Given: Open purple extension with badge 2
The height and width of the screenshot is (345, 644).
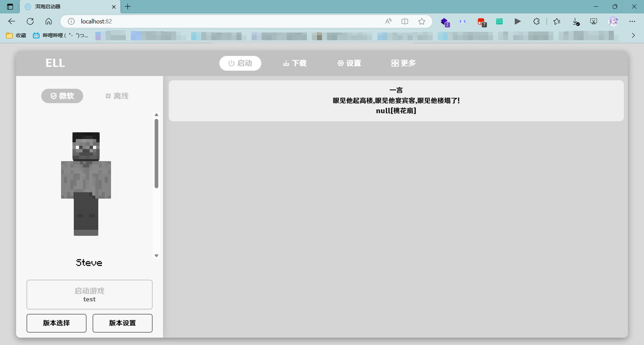Looking at the screenshot, I should [445, 22].
